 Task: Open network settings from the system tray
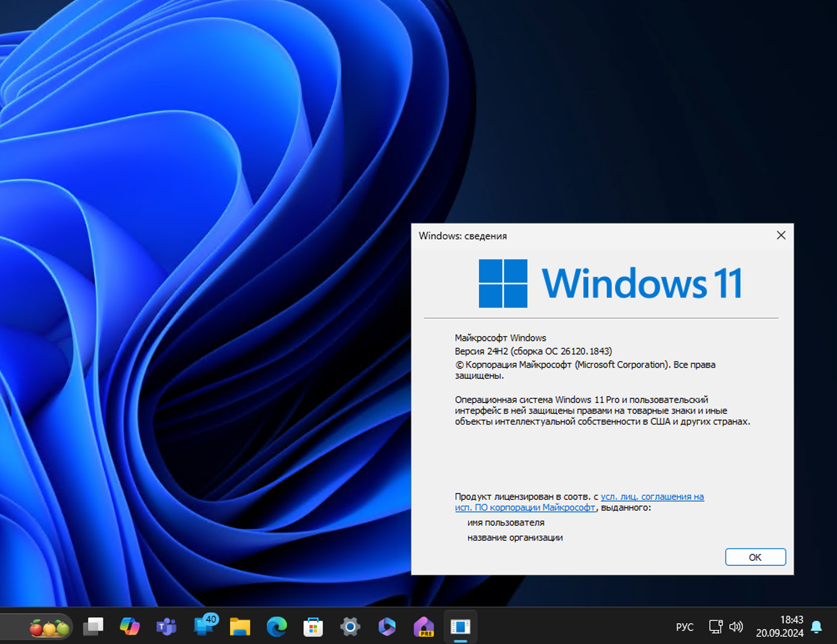715,626
